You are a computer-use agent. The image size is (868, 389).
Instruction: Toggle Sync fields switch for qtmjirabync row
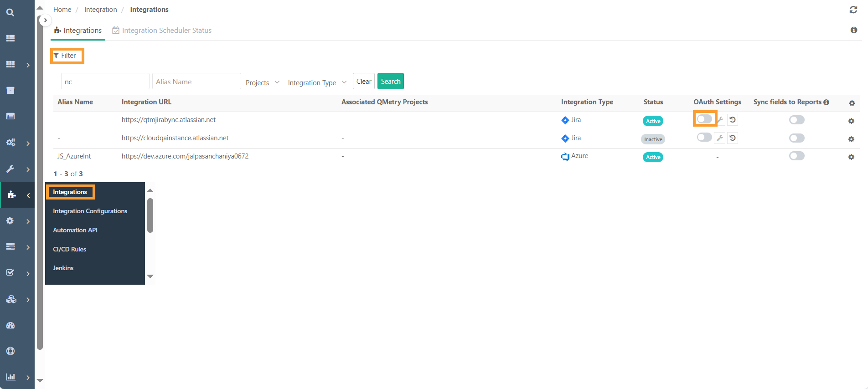(x=797, y=120)
